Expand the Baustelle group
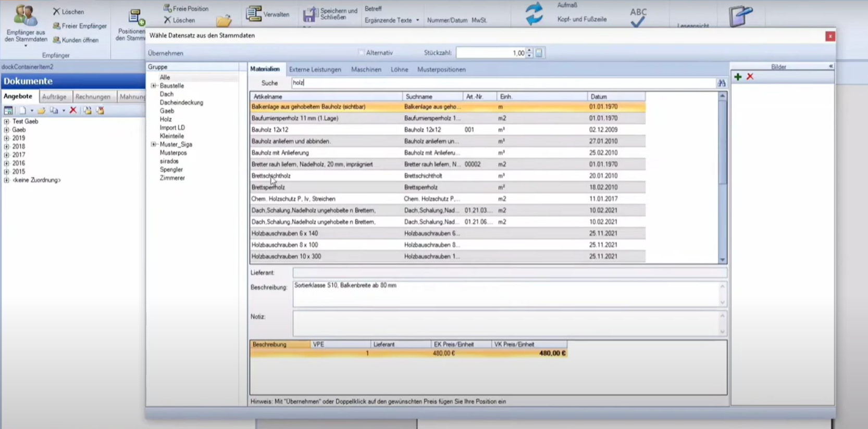868x429 pixels. 154,86
